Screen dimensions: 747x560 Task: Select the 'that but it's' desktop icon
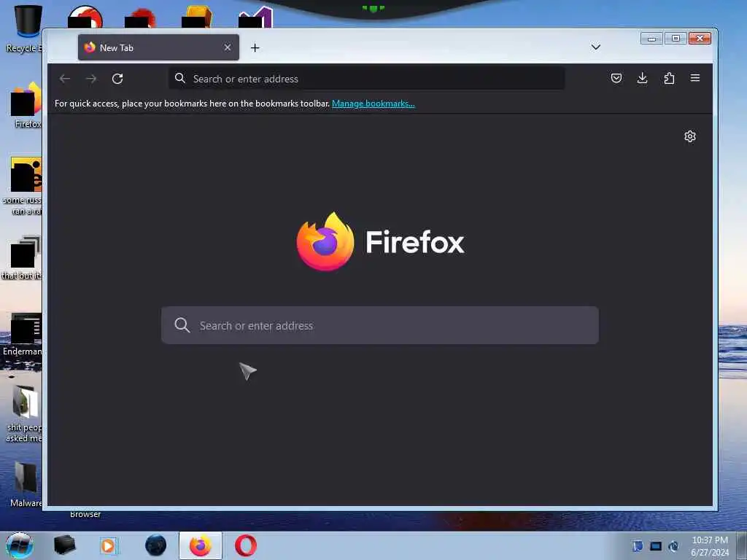(x=22, y=257)
